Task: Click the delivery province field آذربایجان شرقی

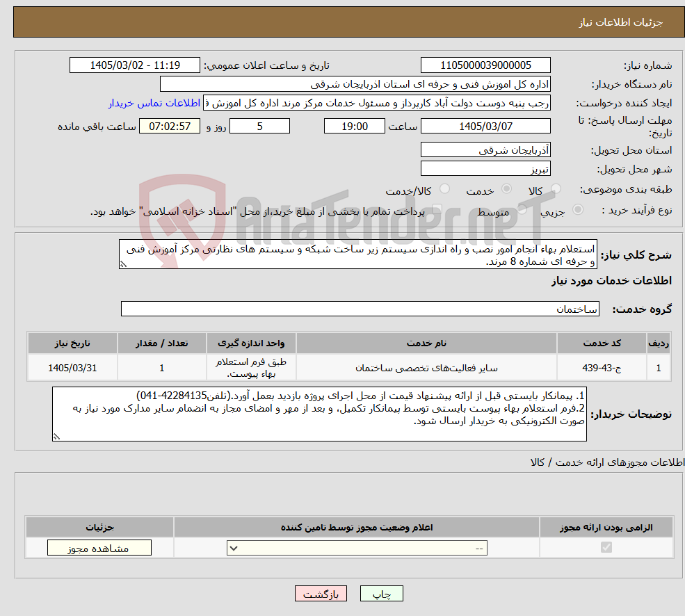Action: (485, 150)
